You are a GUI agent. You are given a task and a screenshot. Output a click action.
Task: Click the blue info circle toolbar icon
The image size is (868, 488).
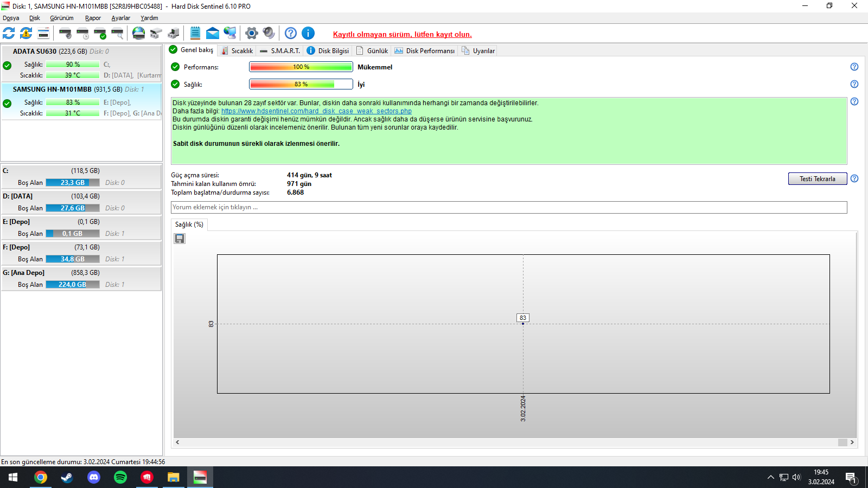coord(308,33)
